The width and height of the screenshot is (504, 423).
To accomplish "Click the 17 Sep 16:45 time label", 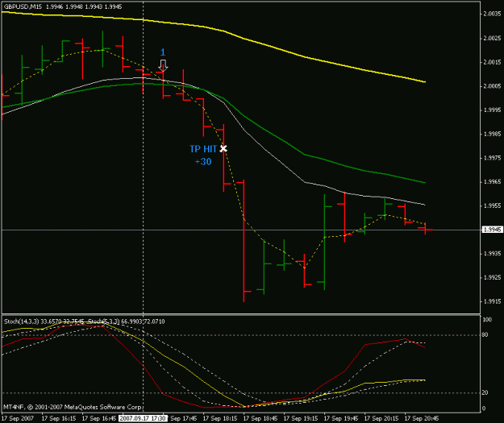I will point(99,418).
